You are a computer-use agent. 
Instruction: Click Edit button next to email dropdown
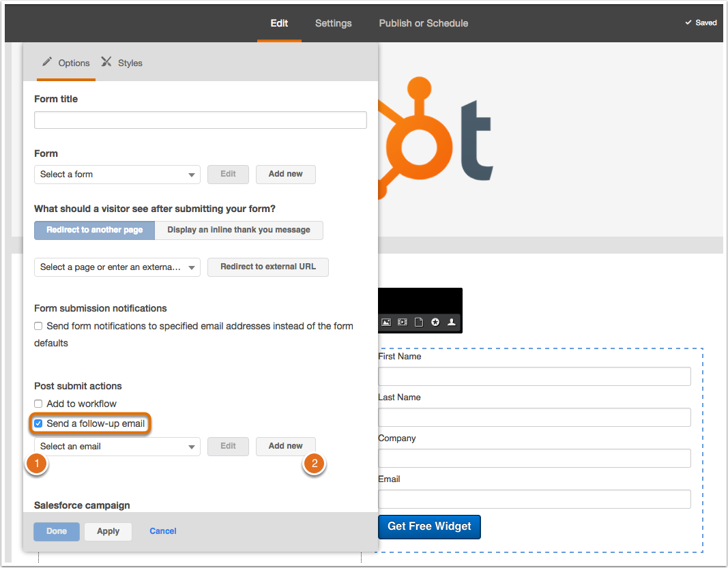[228, 446]
